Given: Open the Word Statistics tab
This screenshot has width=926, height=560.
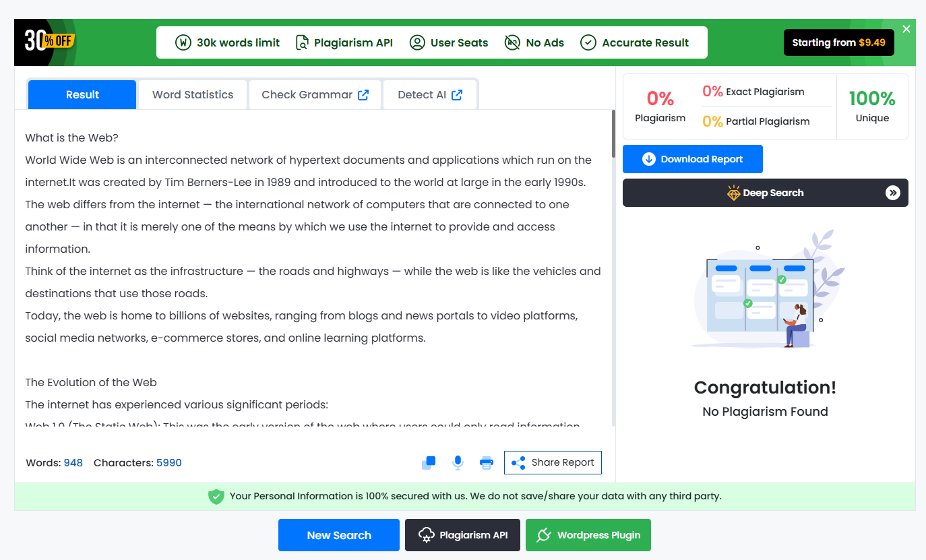Looking at the screenshot, I should (193, 94).
